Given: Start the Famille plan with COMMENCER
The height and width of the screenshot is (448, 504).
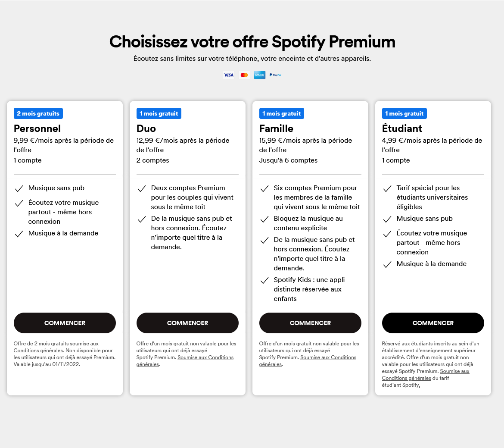Looking at the screenshot, I should [x=310, y=323].
